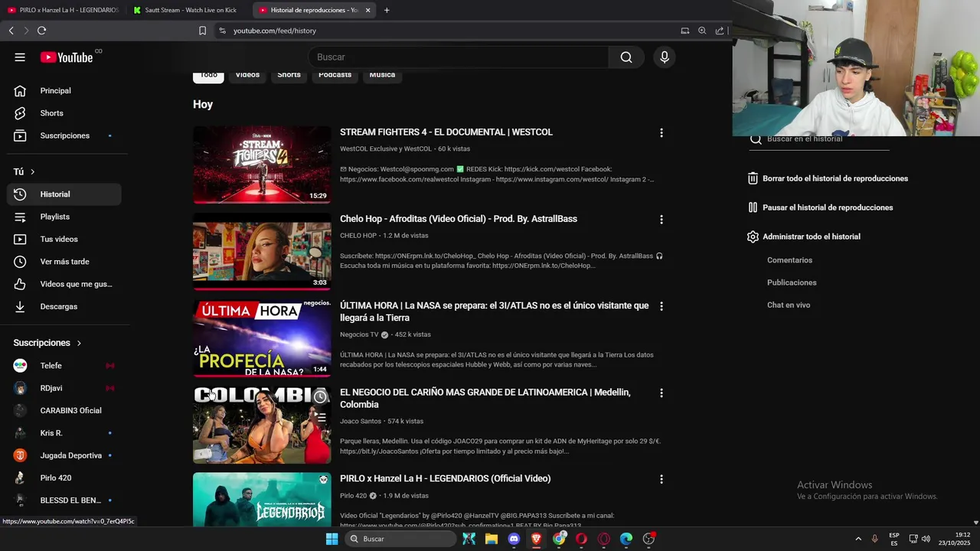Open Principal home in sidebar

[x=64, y=91]
